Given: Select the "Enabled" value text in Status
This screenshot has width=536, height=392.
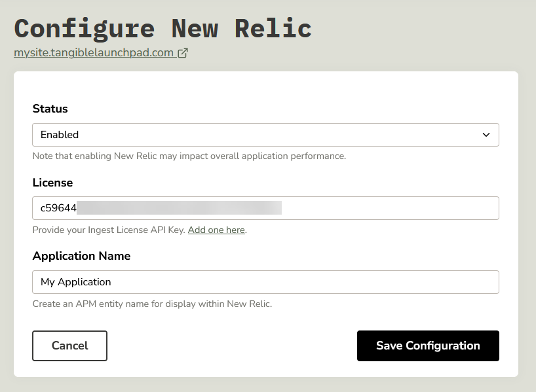Looking at the screenshot, I should [x=60, y=135].
